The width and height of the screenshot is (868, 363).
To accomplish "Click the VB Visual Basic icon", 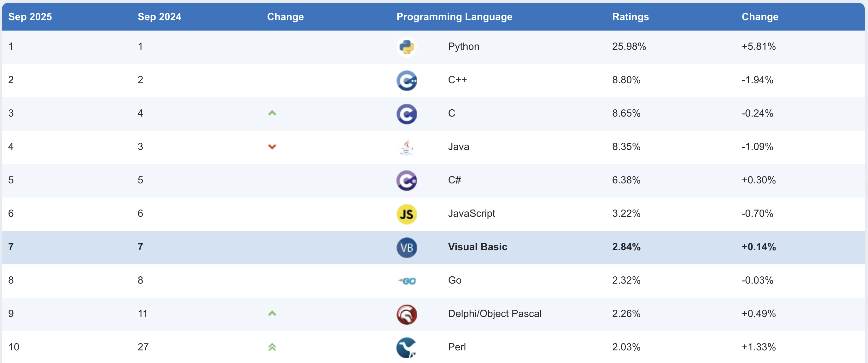I will point(406,247).
